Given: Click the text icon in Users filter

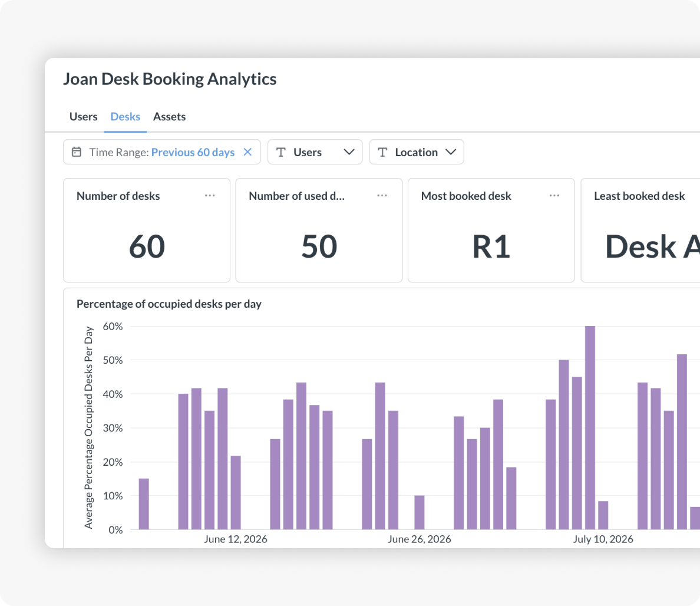Looking at the screenshot, I should tap(281, 152).
